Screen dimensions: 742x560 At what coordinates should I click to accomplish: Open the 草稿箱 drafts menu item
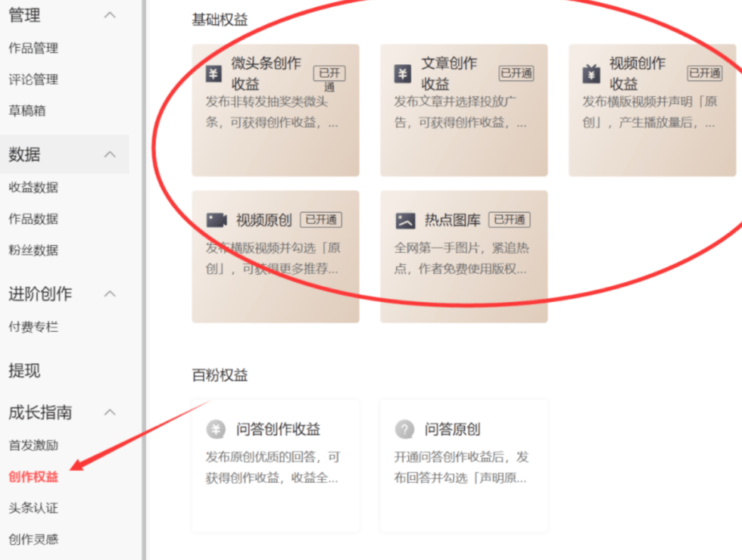[x=27, y=110]
